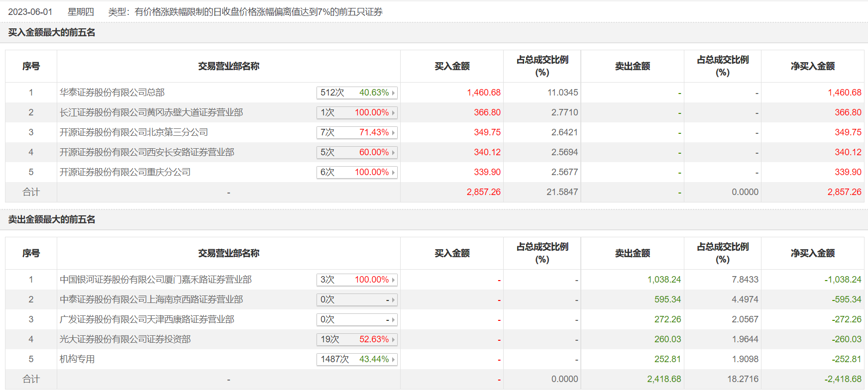Click 0次 arrow for 中泰证券上海南京西路
Screen dimensions: 868x392
(x=393, y=300)
